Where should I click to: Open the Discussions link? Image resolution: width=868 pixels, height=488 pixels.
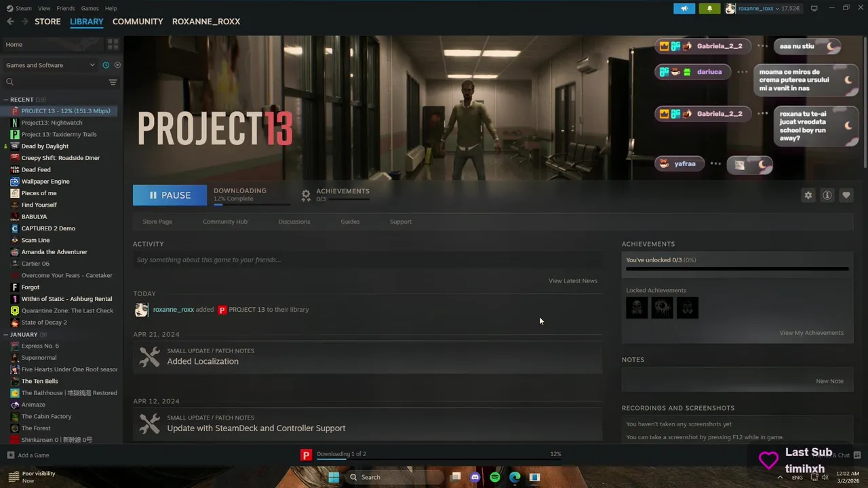click(294, 222)
